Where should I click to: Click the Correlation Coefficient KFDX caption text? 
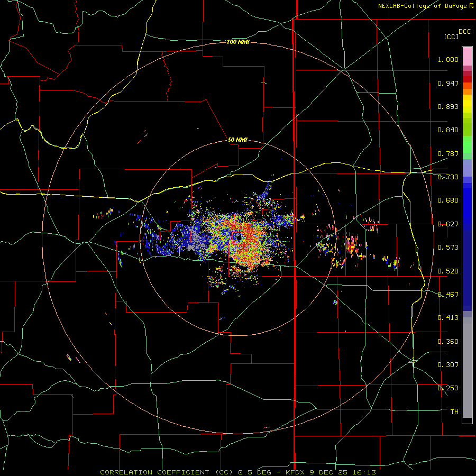238,472
